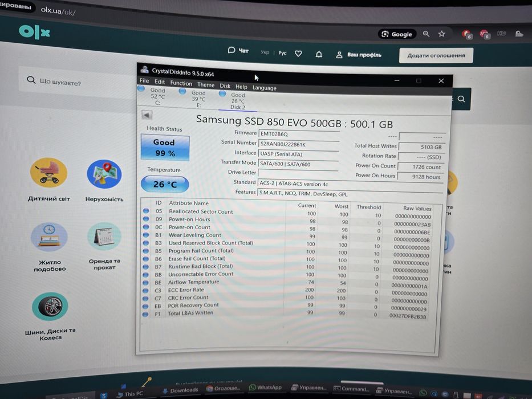Click the Good 99 % health status button
The height and width of the screenshot is (399, 532).
coord(165,148)
